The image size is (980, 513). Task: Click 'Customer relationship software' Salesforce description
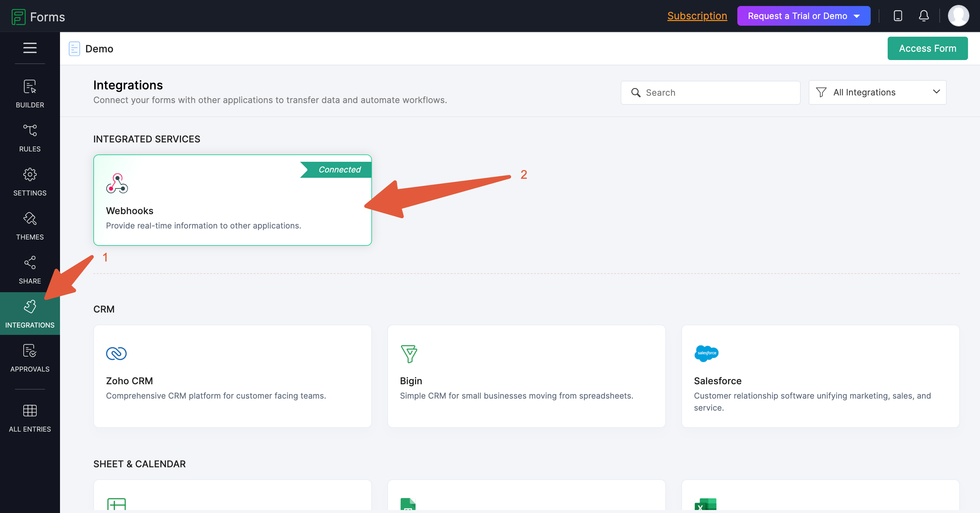pyautogui.click(x=812, y=402)
